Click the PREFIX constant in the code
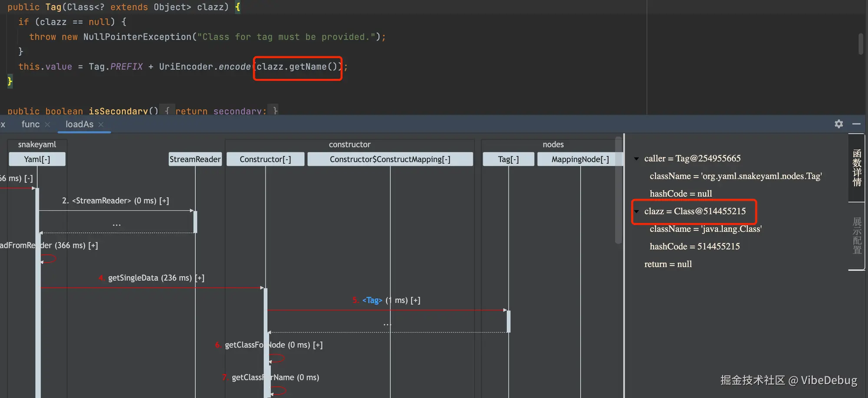Image resolution: width=868 pixels, height=398 pixels. 126,67
